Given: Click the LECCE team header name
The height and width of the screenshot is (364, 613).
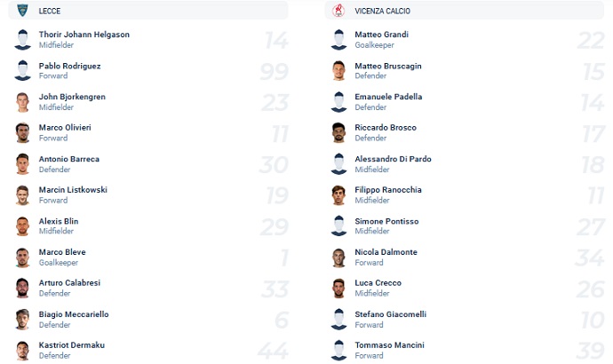Looking at the screenshot, I should tap(50, 11).
